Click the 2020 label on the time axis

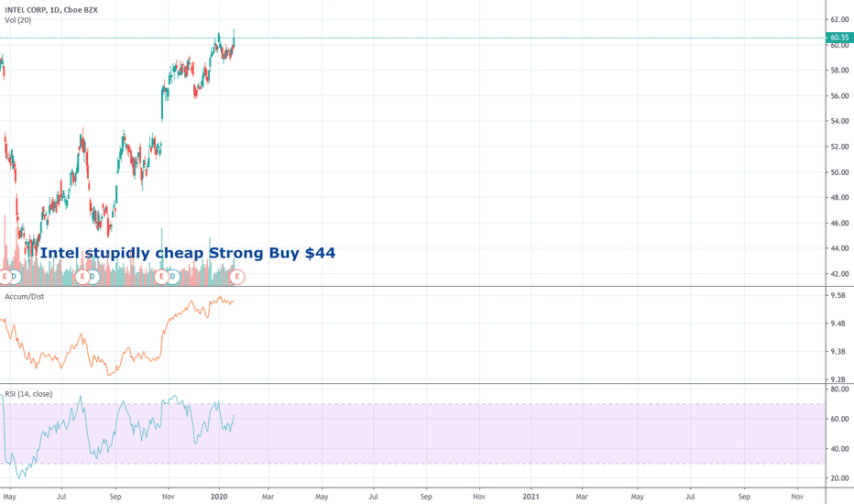pos(219,497)
